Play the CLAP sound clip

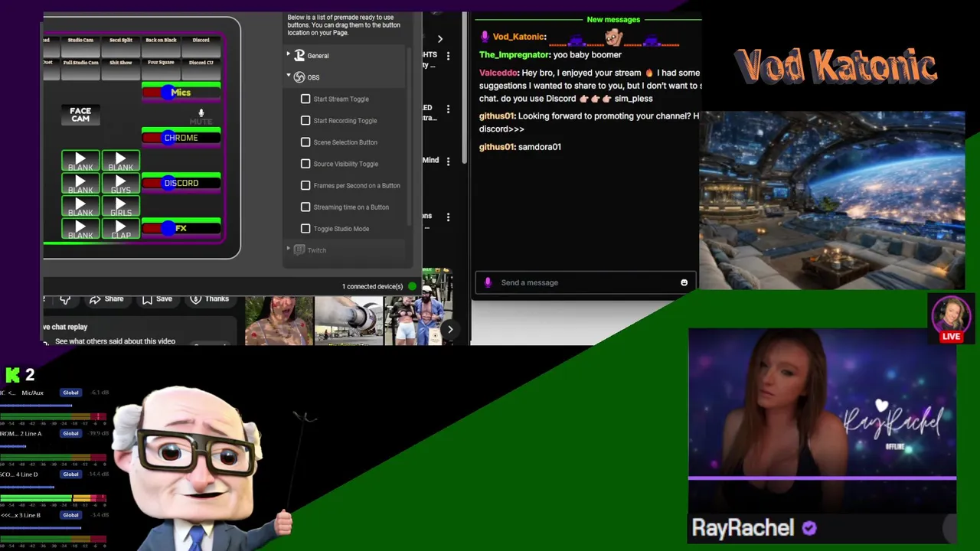(120, 229)
